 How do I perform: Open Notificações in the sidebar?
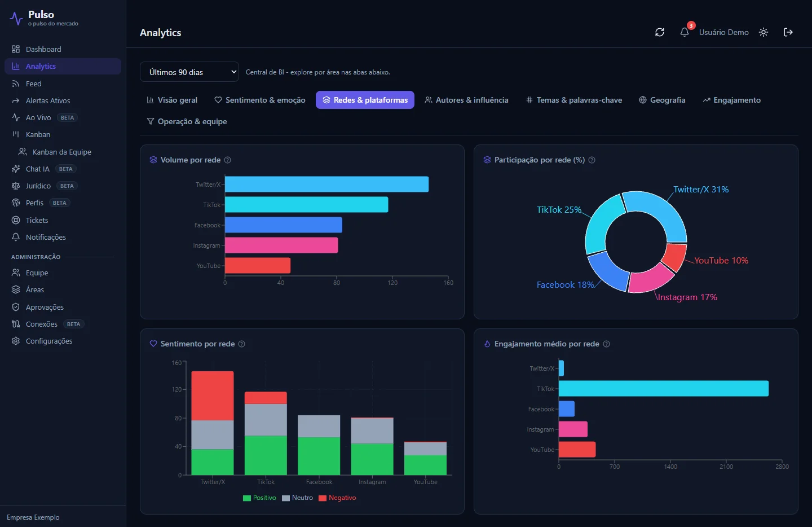click(x=63, y=237)
